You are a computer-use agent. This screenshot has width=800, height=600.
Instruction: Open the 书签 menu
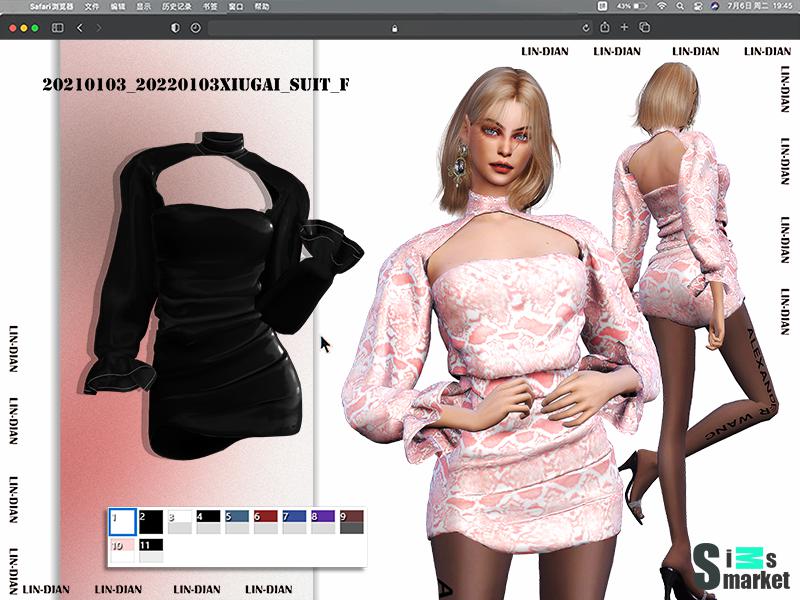tap(208, 6)
